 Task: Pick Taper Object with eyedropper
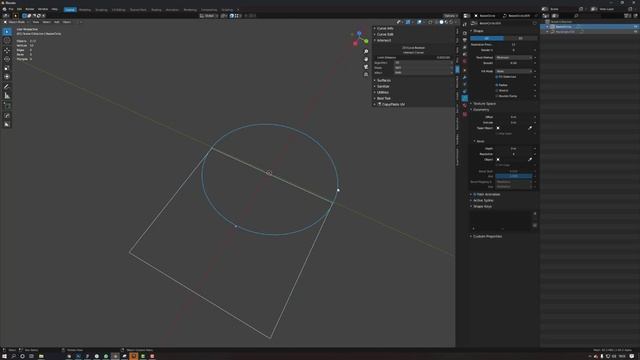click(530, 128)
